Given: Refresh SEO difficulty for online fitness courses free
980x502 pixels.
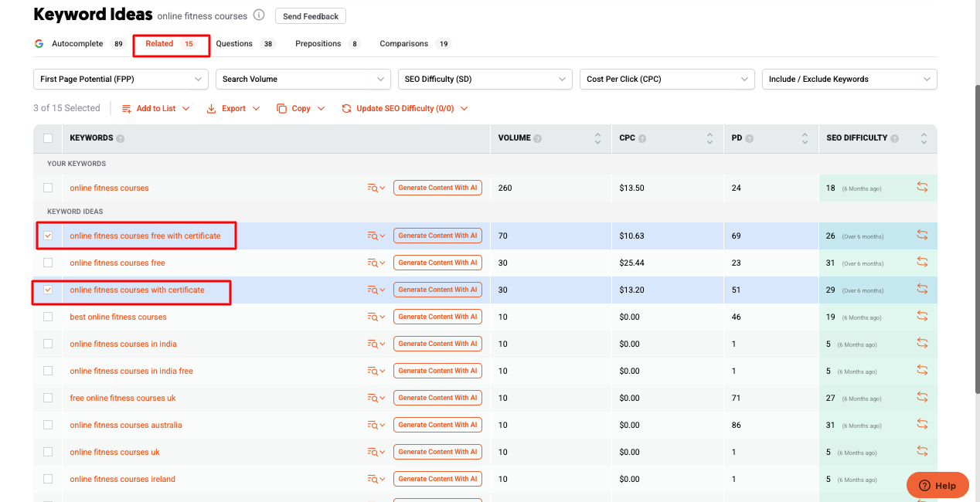Looking at the screenshot, I should [x=922, y=263].
